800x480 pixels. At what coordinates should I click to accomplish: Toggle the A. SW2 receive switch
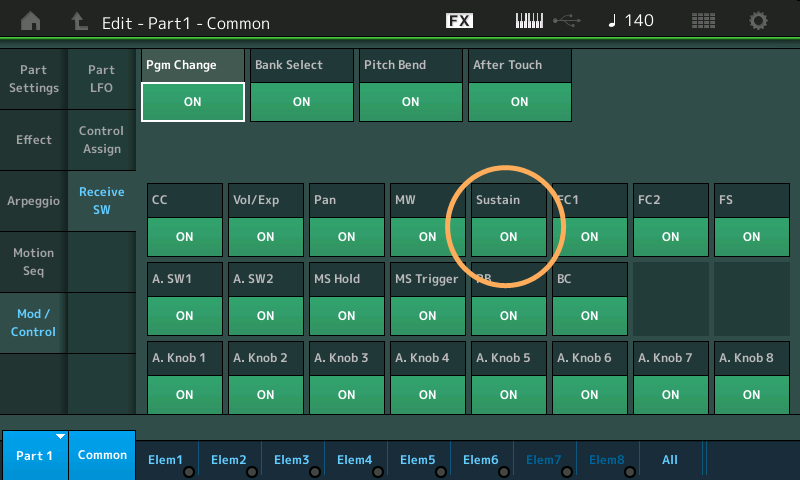tap(266, 316)
